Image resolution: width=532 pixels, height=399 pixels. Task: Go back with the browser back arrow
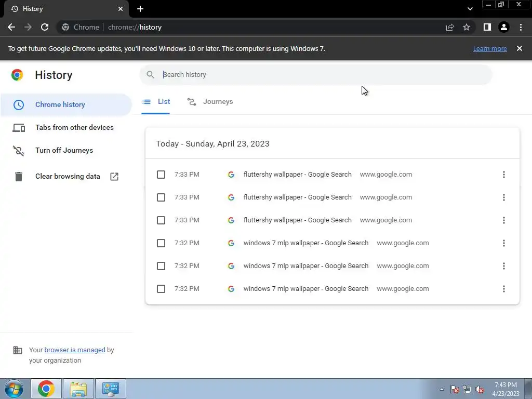tap(11, 27)
